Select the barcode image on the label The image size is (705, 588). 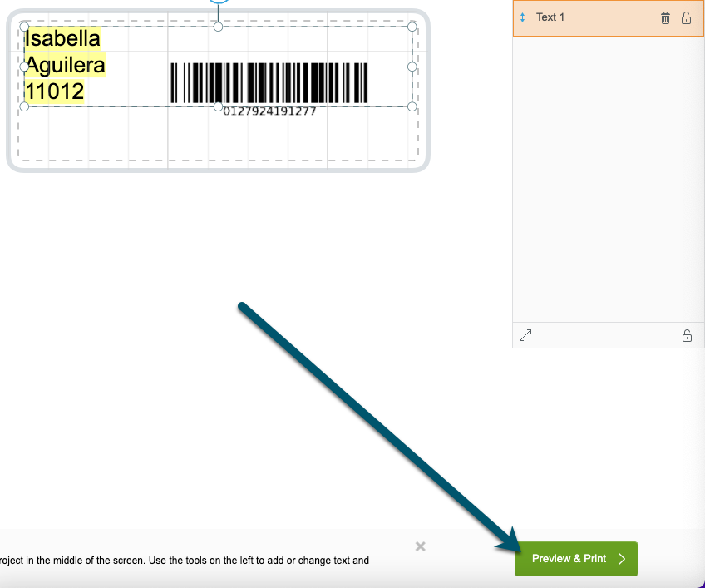point(269,83)
